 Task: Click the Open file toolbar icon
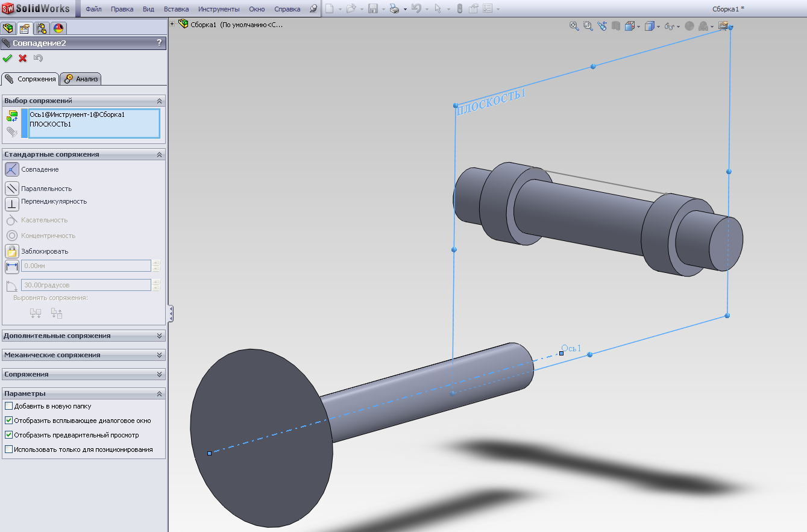click(x=351, y=9)
